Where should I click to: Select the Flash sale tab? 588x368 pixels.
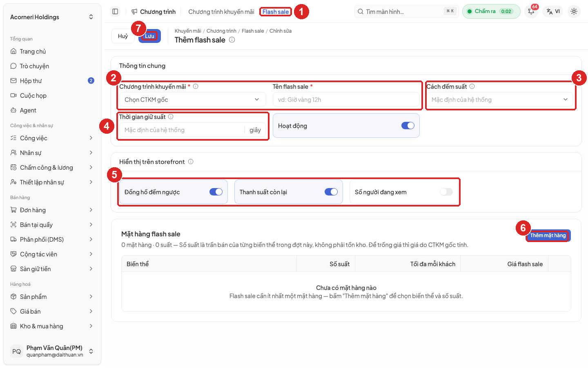(x=276, y=11)
